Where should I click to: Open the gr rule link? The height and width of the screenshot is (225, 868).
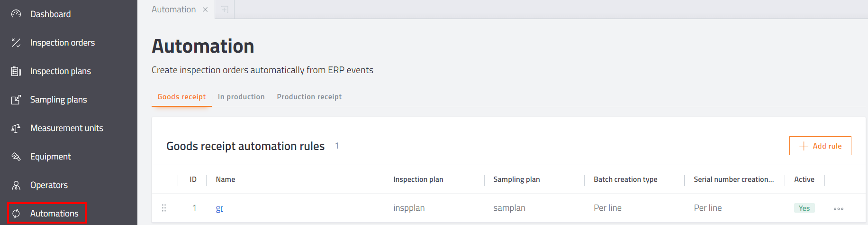point(219,208)
